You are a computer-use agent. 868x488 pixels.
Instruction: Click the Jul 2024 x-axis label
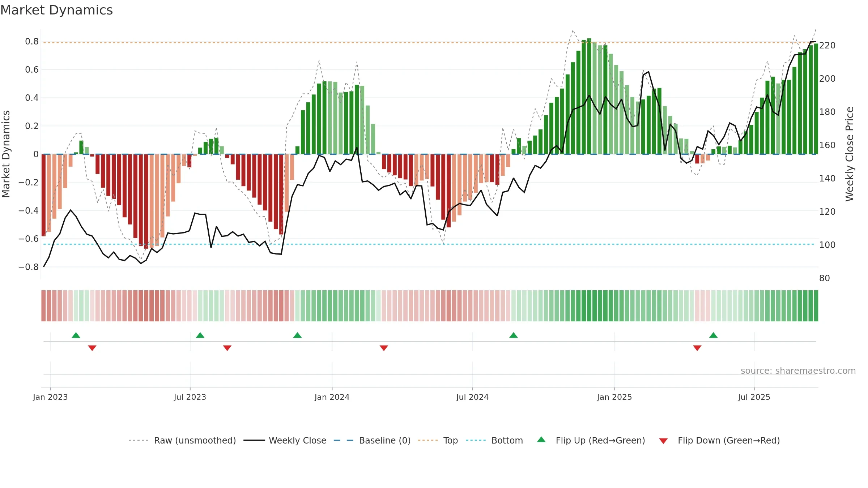pyautogui.click(x=472, y=397)
